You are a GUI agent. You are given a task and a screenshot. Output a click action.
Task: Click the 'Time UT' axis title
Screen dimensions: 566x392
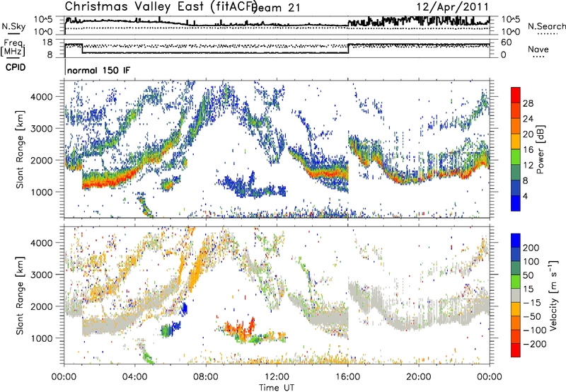click(277, 388)
